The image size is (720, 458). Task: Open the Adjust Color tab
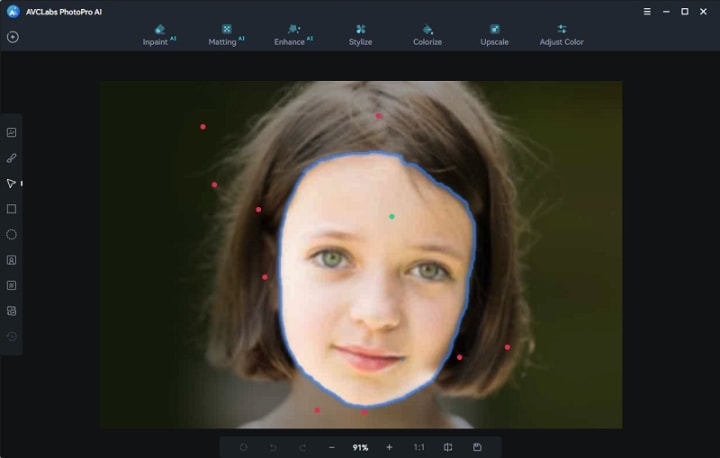click(x=562, y=35)
